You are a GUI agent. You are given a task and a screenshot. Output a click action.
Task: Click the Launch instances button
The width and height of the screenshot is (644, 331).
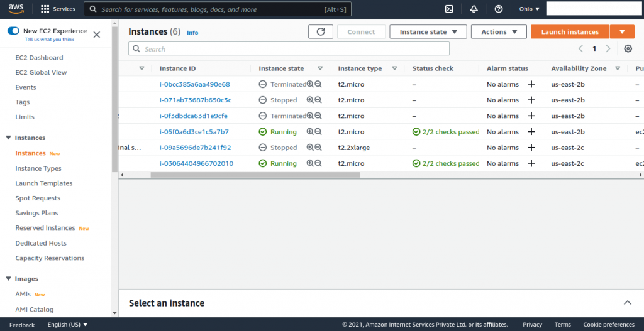pos(570,31)
